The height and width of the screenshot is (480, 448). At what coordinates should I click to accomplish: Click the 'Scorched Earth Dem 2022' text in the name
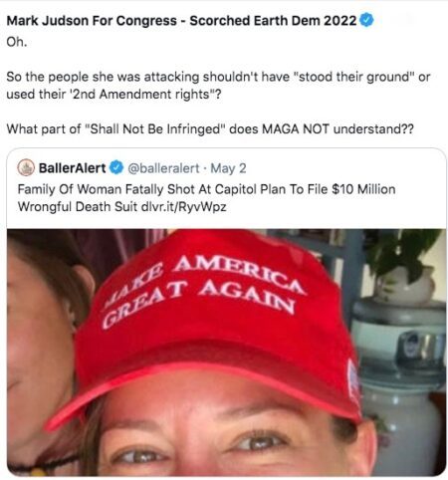pos(273,21)
